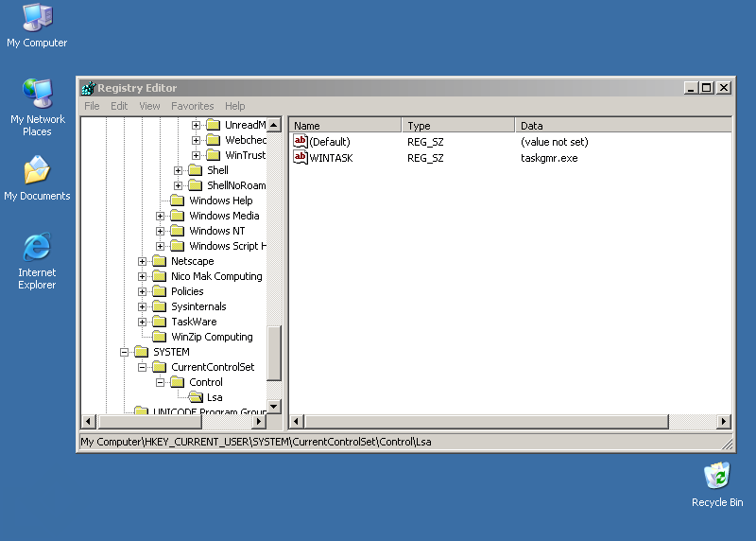756x541 pixels.
Task: Open the My Computer desktop icon
Action: [37, 19]
